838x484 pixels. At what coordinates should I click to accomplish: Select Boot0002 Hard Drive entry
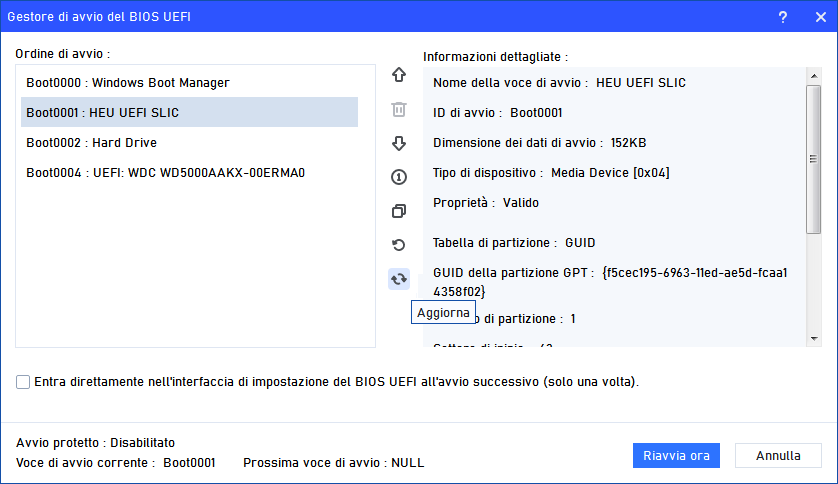pyautogui.click(x=91, y=142)
